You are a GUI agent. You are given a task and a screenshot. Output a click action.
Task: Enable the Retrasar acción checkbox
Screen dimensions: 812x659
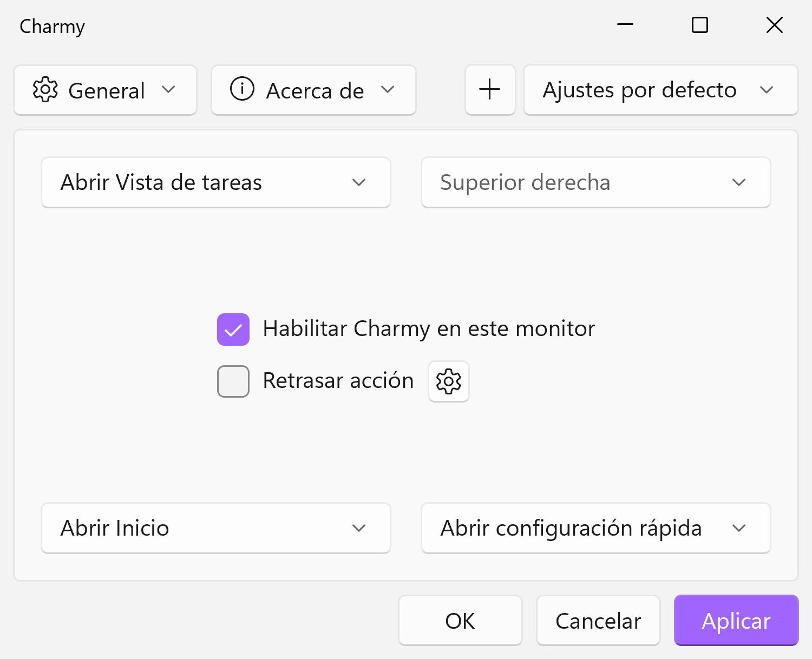233,381
